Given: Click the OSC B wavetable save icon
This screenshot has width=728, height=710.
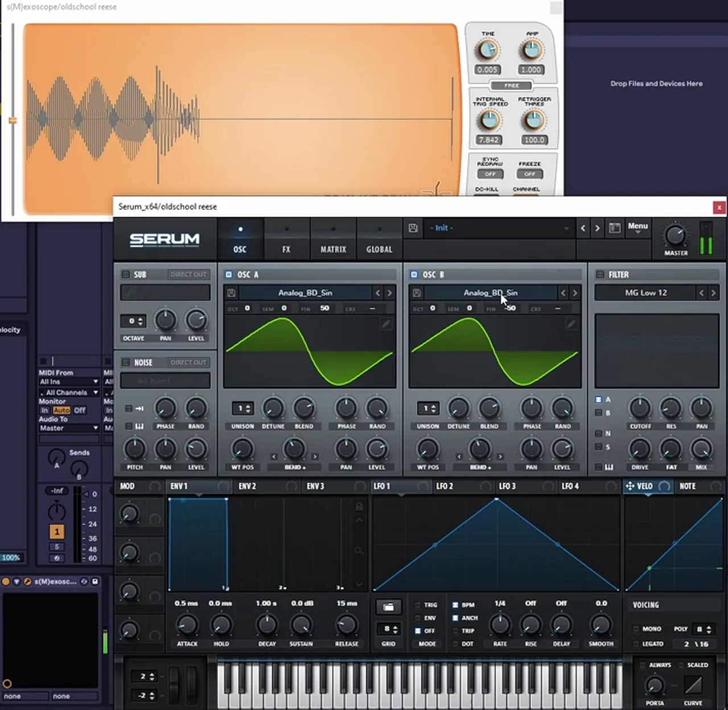Looking at the screenshot, I should tap(416, 293).
